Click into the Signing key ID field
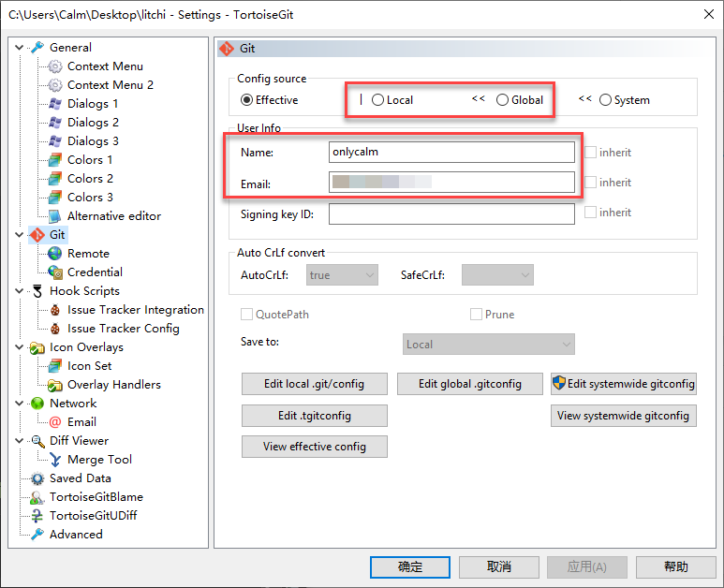Screen dimensions: 724x588 click(x=451, y=214)
